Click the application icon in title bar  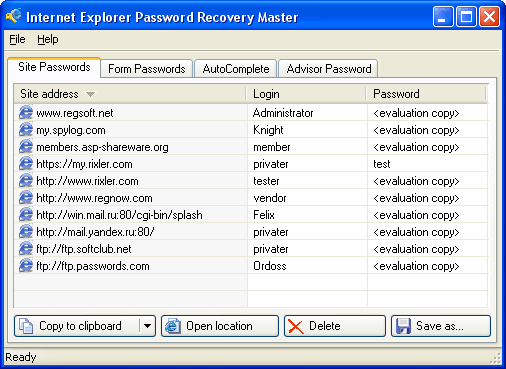click(x=13, y=16)
